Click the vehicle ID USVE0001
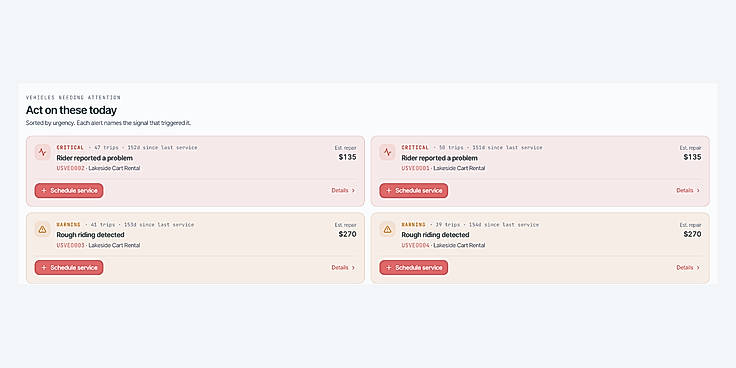The image size is (736, 368). (415, 168)
